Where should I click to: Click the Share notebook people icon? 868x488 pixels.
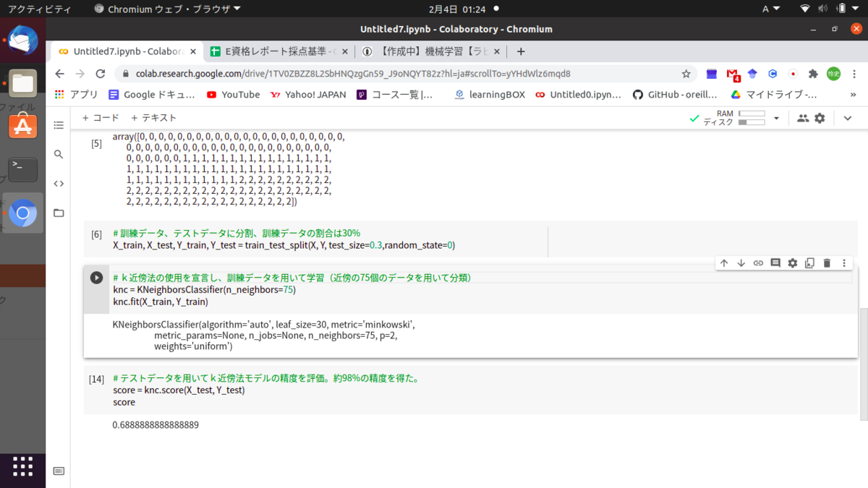(803, 118)
